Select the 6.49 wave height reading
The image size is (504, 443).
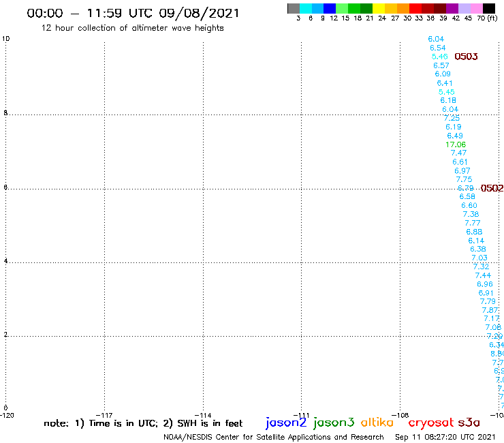[455, 136]
